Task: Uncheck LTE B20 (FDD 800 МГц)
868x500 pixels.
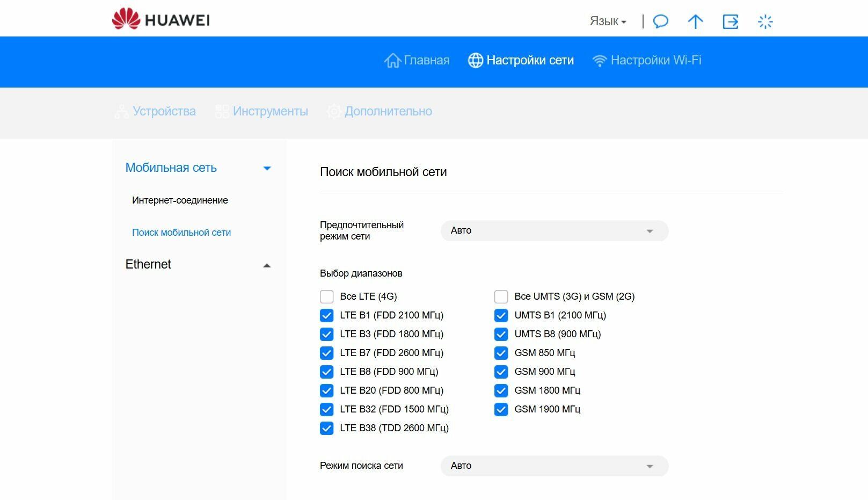Action: (327, 390)
